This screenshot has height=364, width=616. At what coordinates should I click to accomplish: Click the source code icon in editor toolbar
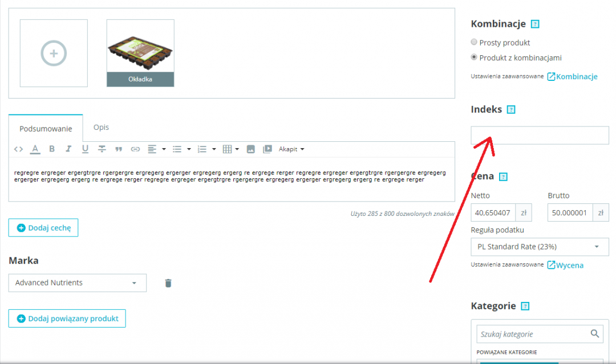click(18, 149)
